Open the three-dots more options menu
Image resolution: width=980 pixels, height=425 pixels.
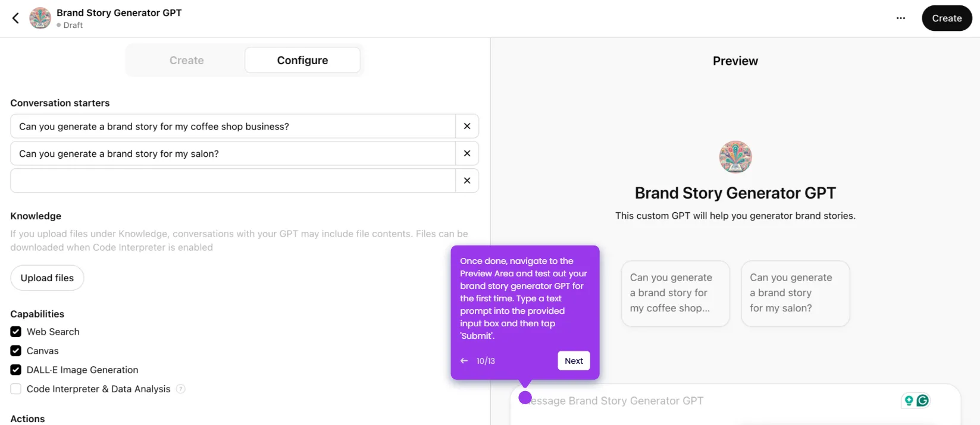(900, 18)
